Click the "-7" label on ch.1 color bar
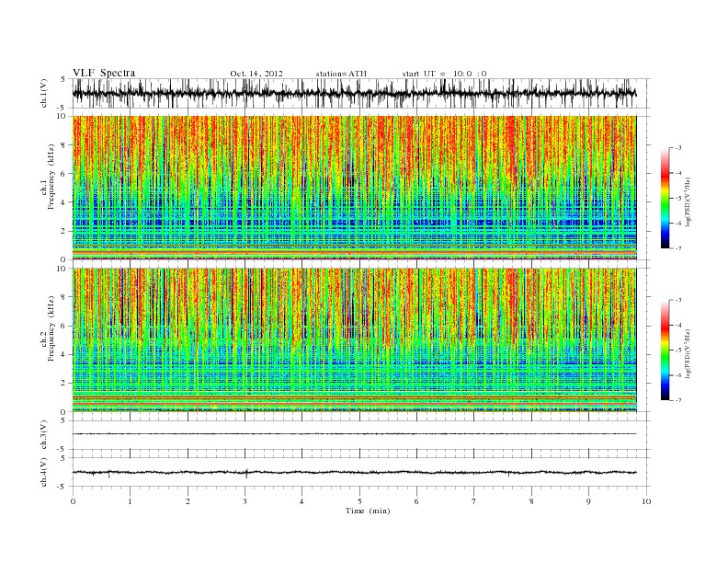 click(677, 248)
